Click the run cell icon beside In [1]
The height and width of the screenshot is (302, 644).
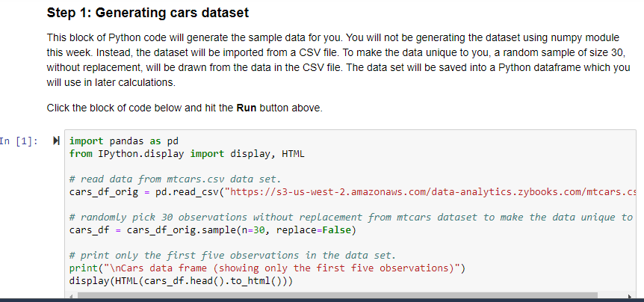click(56, 141)
